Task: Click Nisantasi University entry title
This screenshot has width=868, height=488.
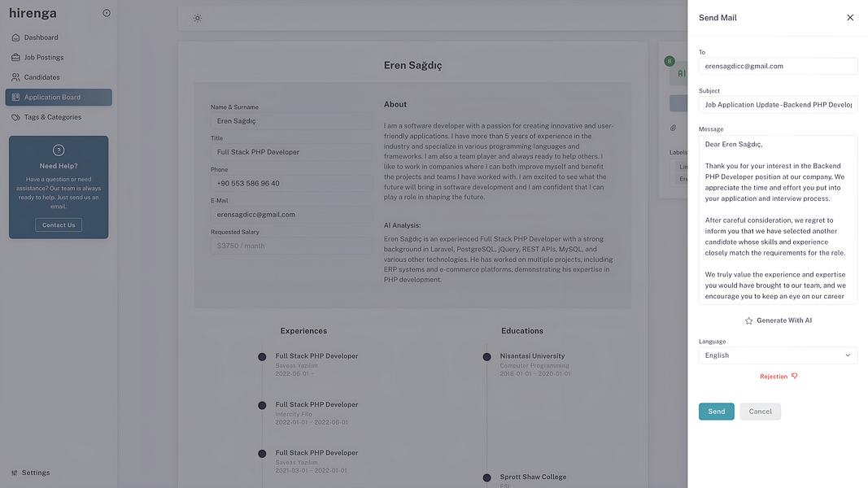Action: point(533,356)
